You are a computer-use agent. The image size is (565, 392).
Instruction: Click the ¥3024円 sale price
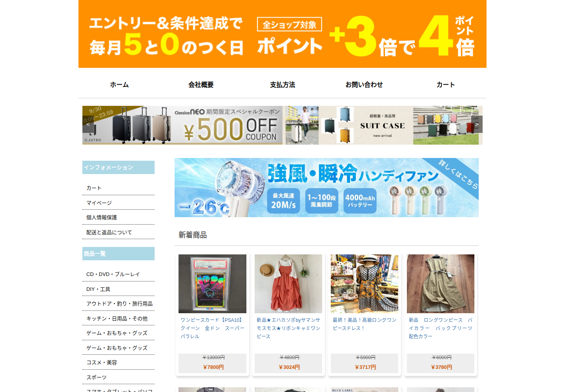(289, 367)
